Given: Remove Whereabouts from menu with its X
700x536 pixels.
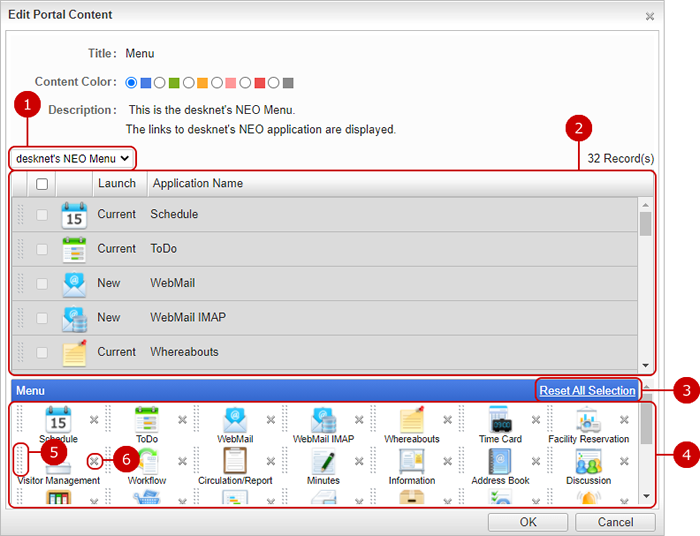Looking at the screenshot, I should (447, 420).
